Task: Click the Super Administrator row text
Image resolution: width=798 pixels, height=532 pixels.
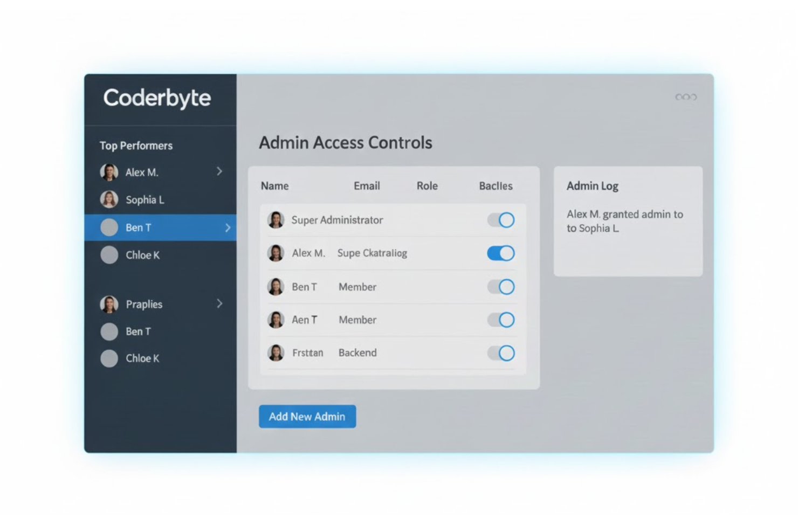Action: 337,220
